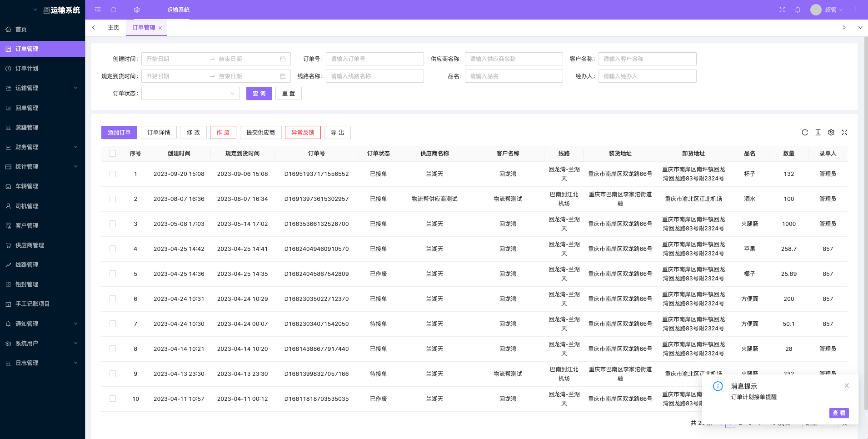This screenshot has width=868, height=439.
Task: Toggle fullscreen icon in top bar
Action: [782, 10]
